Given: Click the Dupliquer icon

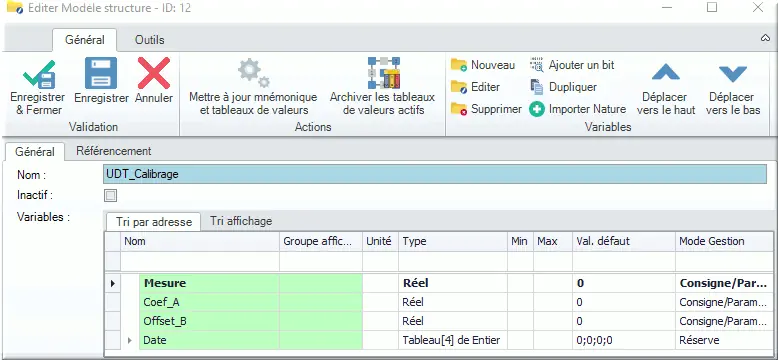Looking at the screenshot, I should point(536,87).
